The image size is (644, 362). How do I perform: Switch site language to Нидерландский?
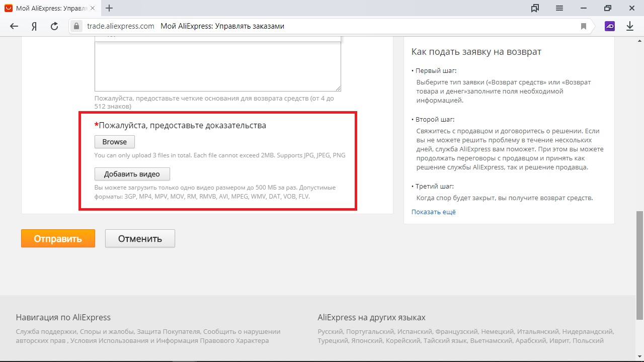pos(588,332)
